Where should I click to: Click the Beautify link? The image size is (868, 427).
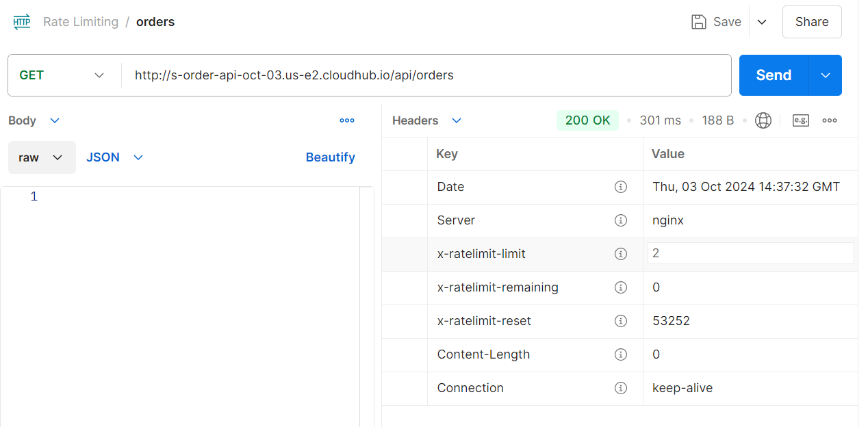point(330,157)
